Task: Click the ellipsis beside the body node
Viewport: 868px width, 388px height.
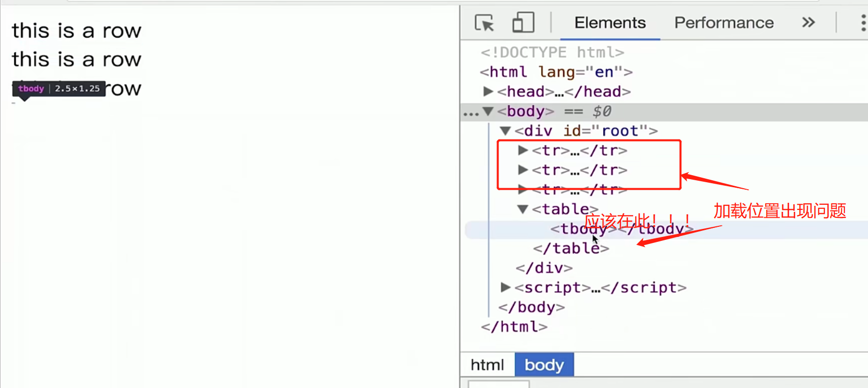Action: (x=471, y=113)
